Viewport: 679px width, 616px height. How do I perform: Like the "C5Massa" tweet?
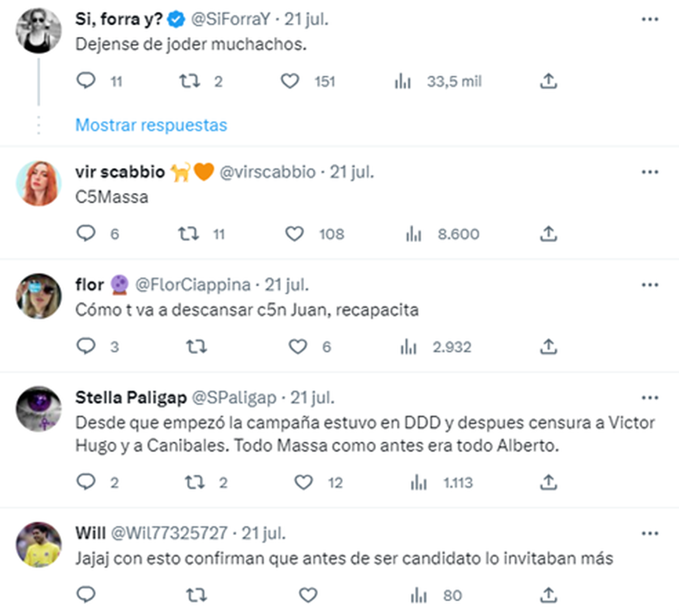pyautogui.click(x=294, y=233)
